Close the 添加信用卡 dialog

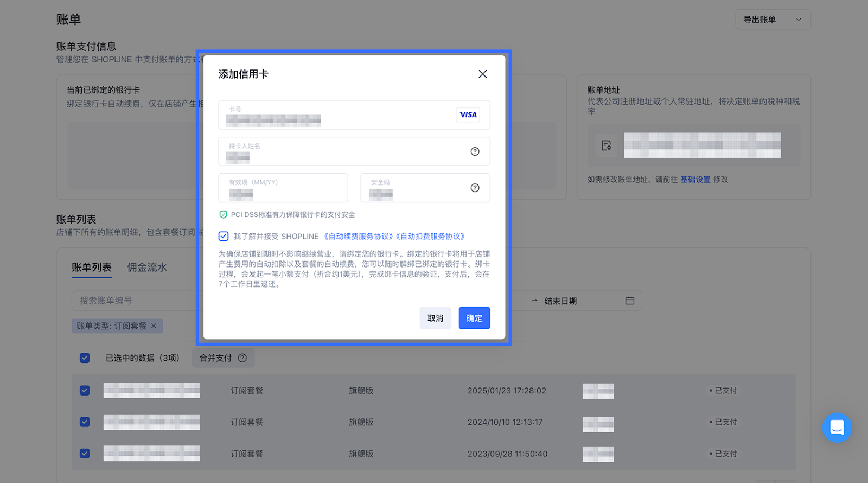click(482, 74)
